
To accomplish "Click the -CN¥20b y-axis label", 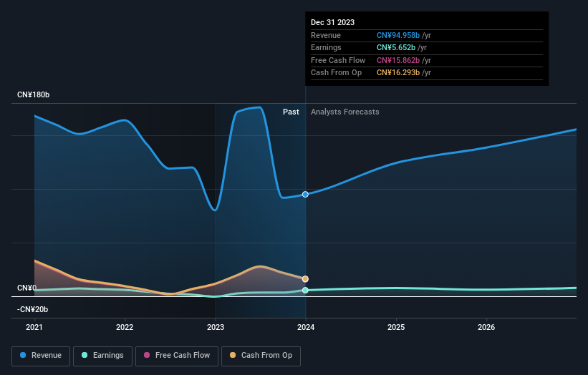I will point(33,309).
